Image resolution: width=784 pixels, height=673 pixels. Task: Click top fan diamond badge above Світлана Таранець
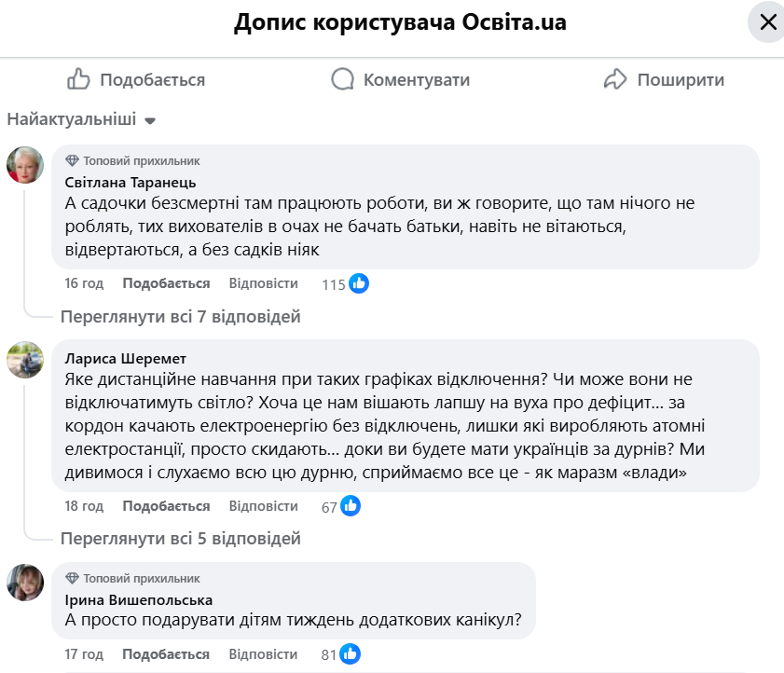click(73, 161)
